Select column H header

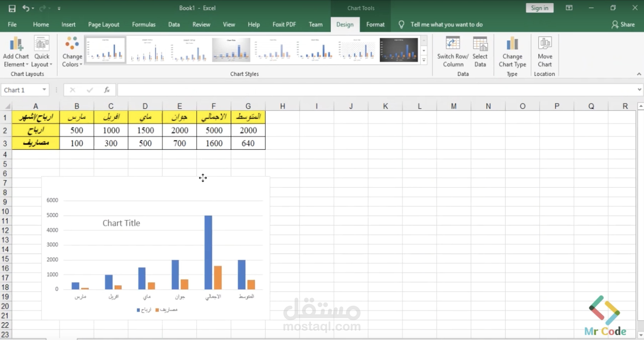coord(283,106)
